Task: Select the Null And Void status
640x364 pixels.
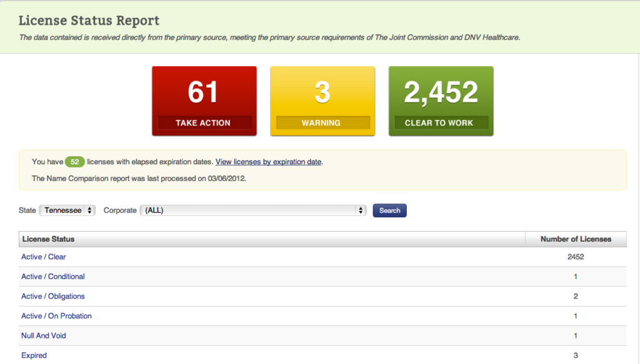Action: (x=43, y=335)
